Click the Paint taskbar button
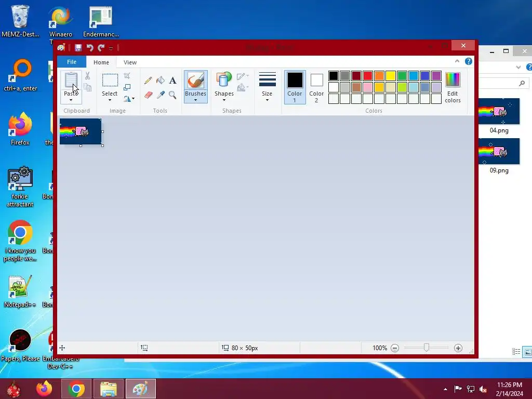This screenshot has width=532, height=399. pos(141,389)
